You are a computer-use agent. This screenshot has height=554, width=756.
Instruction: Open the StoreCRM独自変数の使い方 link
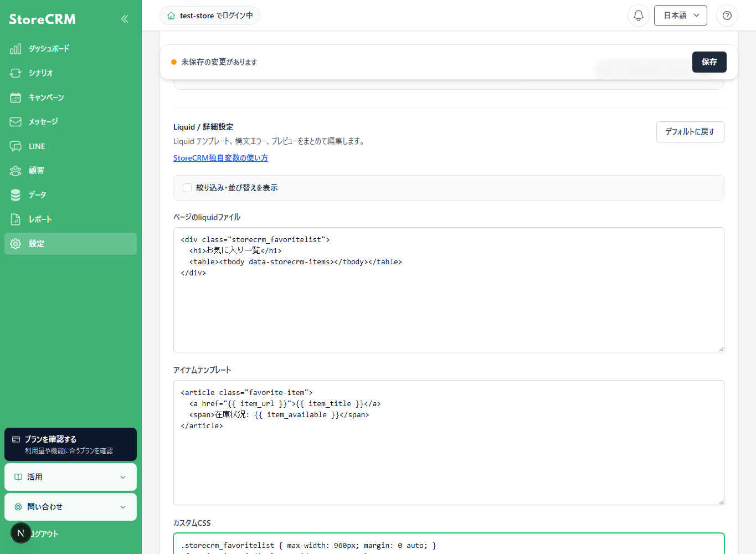[x=220, y=158]
